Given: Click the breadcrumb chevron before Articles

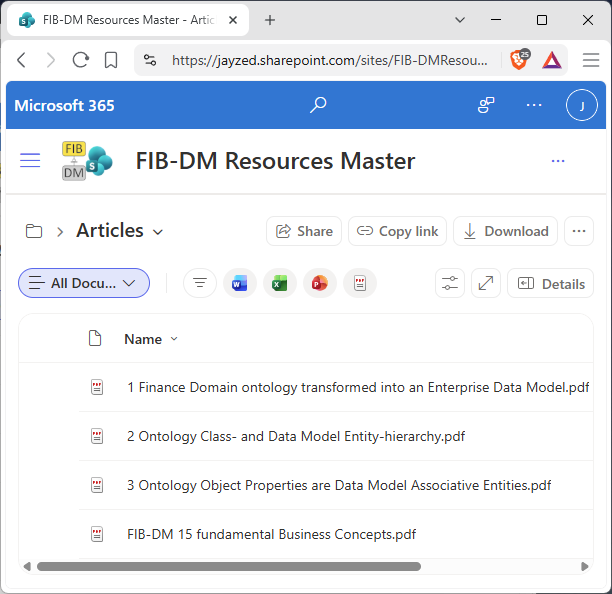Looking at the screenshot, I should (60, 232).
